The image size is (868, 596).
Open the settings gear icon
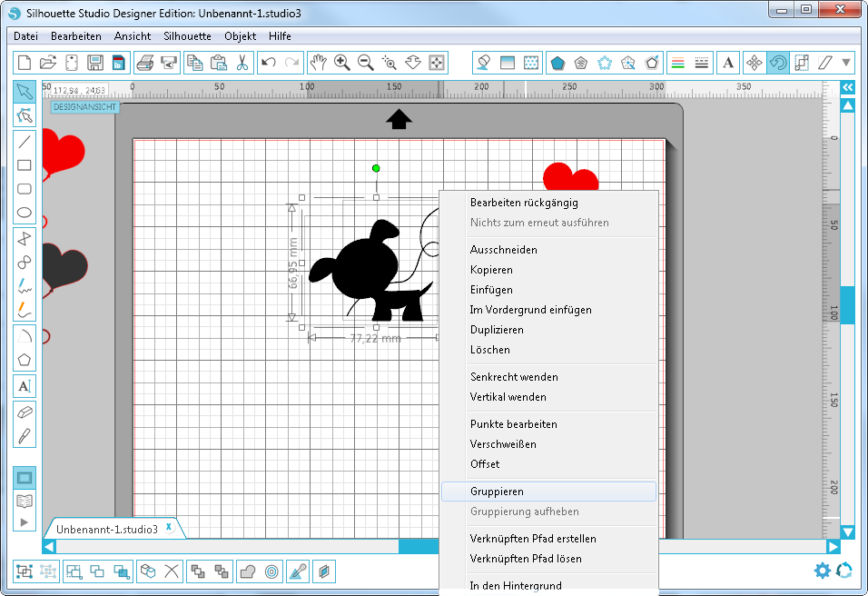point(823,571)
